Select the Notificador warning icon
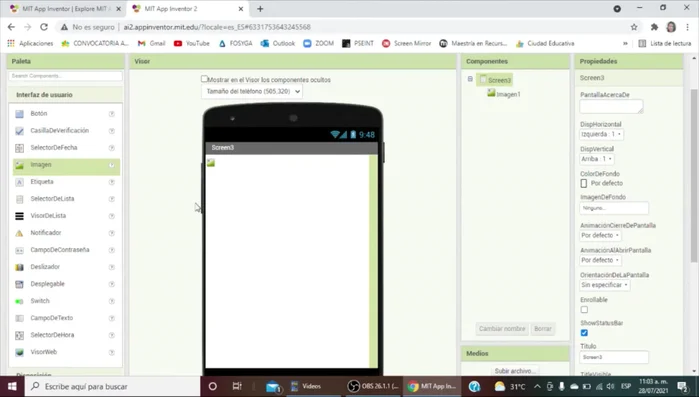699x397 pixels. pyautogui.click(x=19, y=233)
